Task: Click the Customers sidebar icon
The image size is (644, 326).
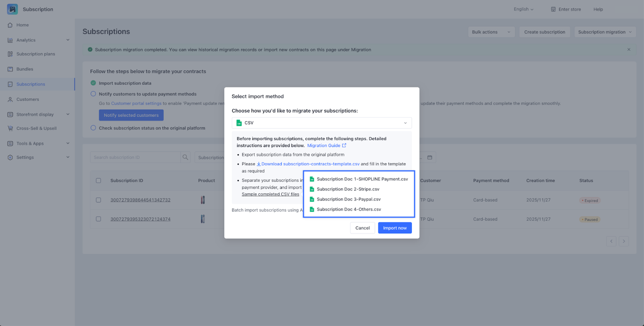Action: pos(10,100)
